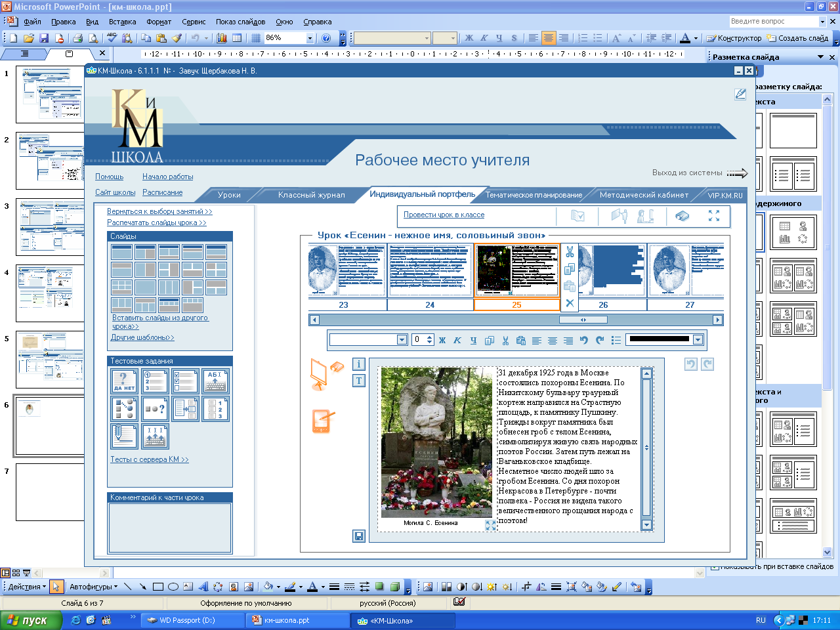Click the book icon next to fullscreen
This screenshot has height=630, width=840.
pyautogui.click(x=682, y=215)
